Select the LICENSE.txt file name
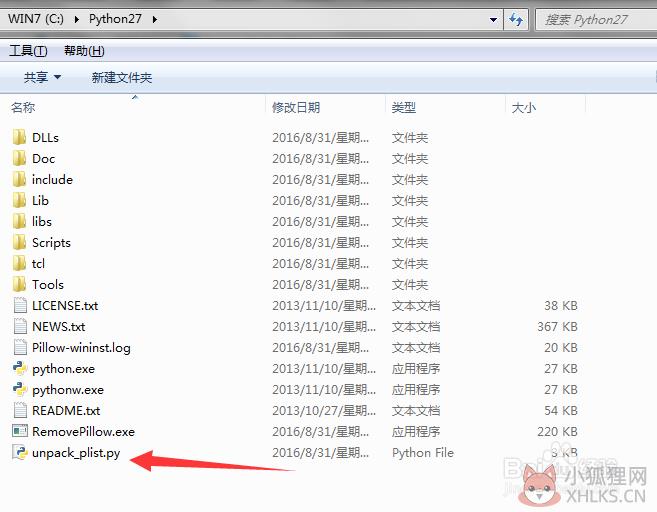Image resolution: width=657 pixels, height=512 pixels. click(x=65, y=305)
